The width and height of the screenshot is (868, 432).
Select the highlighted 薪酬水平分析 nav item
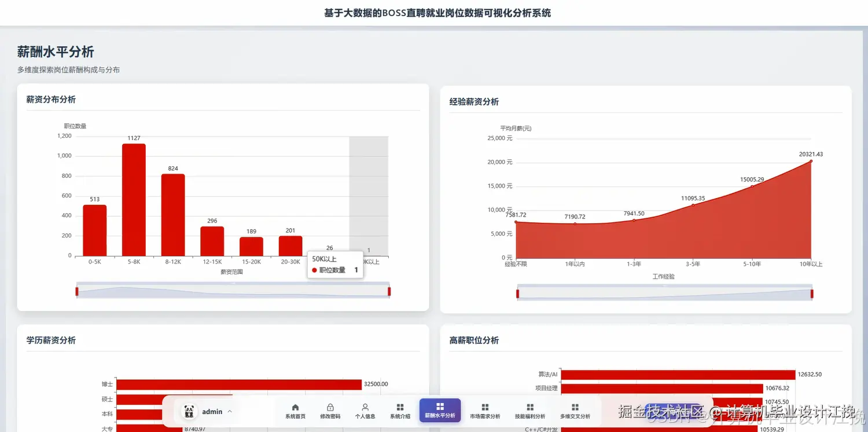coord(440,411)
